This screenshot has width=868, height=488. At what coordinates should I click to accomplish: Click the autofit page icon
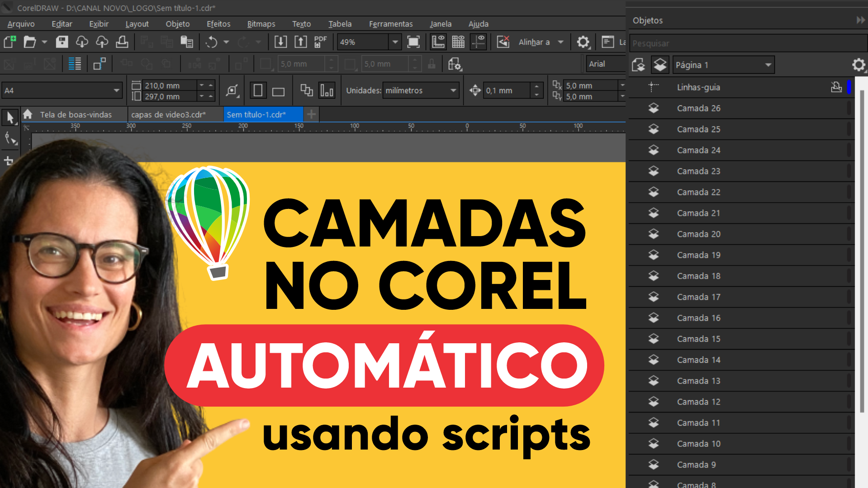tap(232, 90)
